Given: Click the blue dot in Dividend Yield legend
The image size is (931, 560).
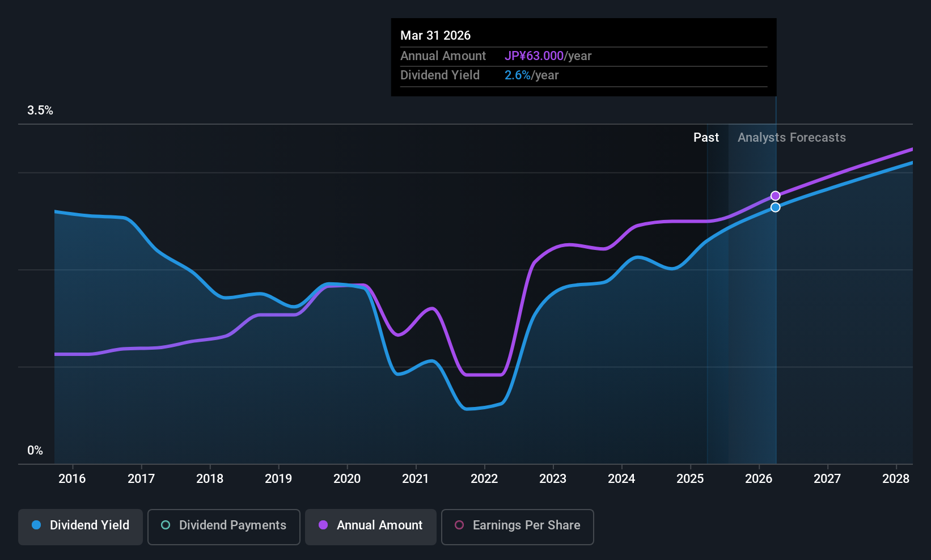Looking at the screenshot, I should (x=36, y=525).
